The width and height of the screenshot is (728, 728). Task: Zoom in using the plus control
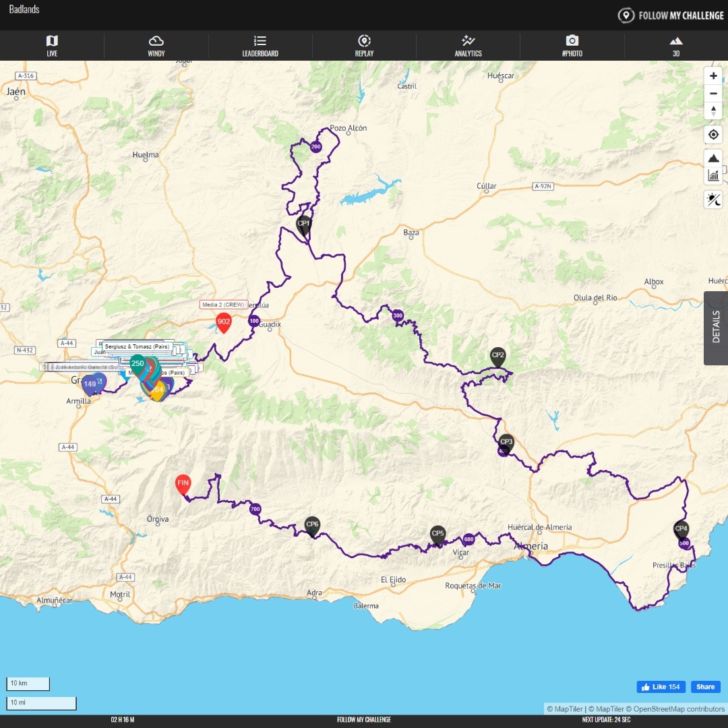(713, 75)
